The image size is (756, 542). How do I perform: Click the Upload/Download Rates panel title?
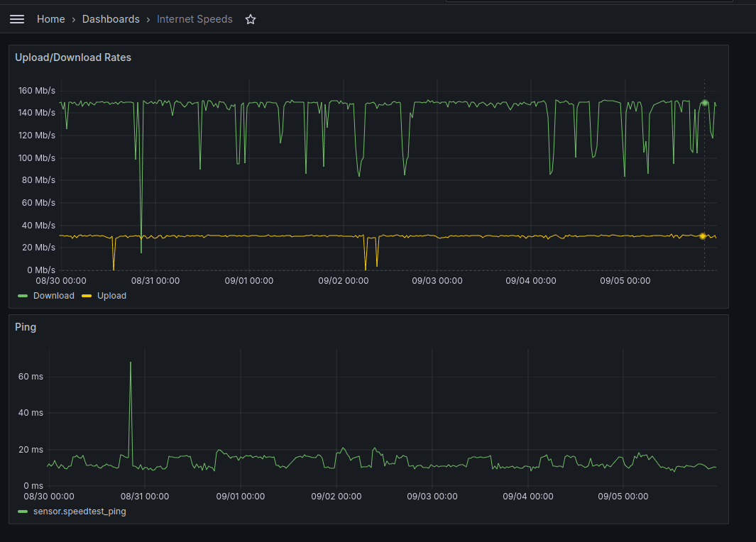click(73, 57)
